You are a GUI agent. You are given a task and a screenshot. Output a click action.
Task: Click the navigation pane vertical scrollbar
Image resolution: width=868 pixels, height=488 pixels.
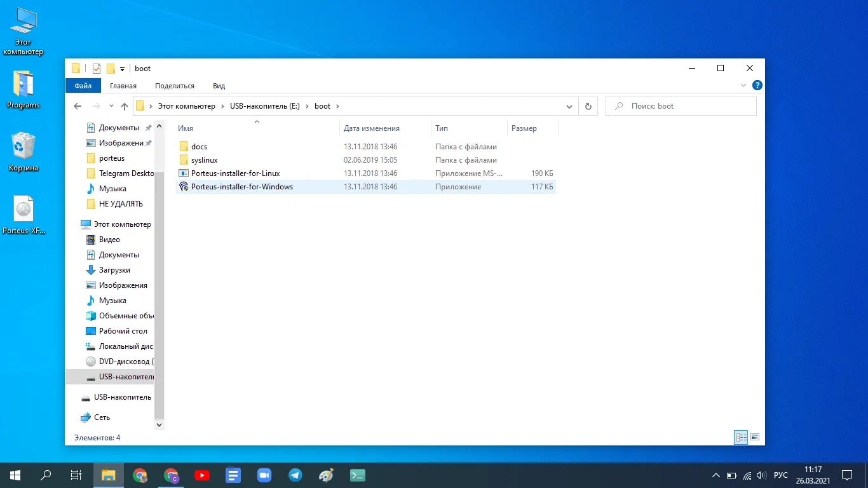(159, 286)
